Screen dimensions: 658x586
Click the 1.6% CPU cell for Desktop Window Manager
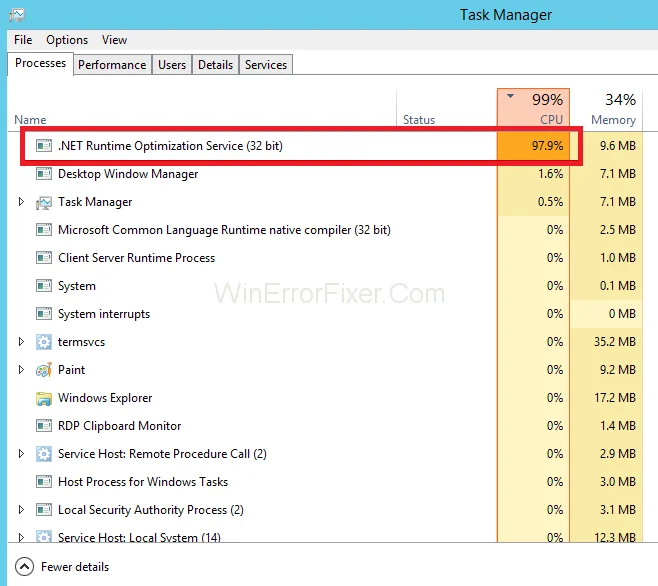533,174
